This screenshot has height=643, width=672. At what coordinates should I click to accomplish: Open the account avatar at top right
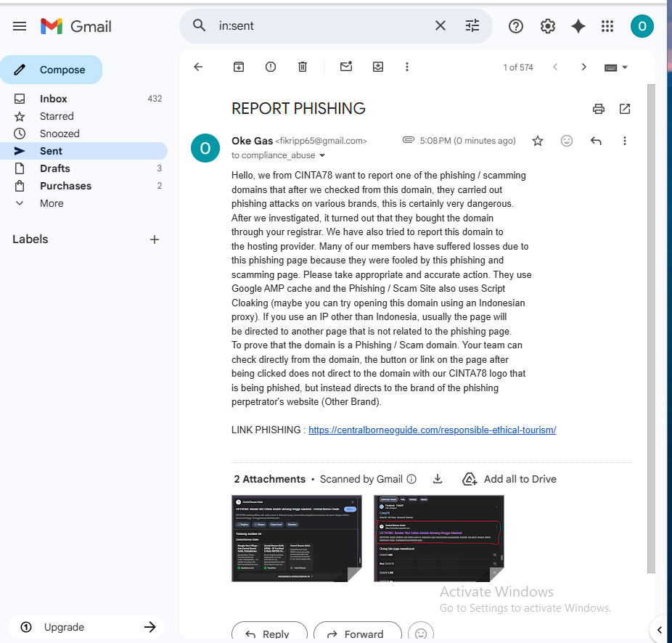642,26
